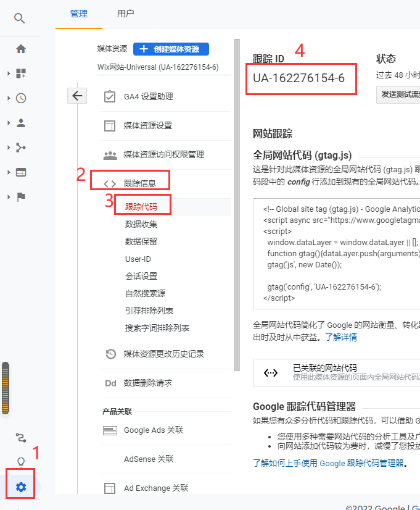This screenshot has width=420, height=510.
Task: Click the GA4 设置助理 checkbox icon
Action: pyautogui.click(x=110, y=96)
